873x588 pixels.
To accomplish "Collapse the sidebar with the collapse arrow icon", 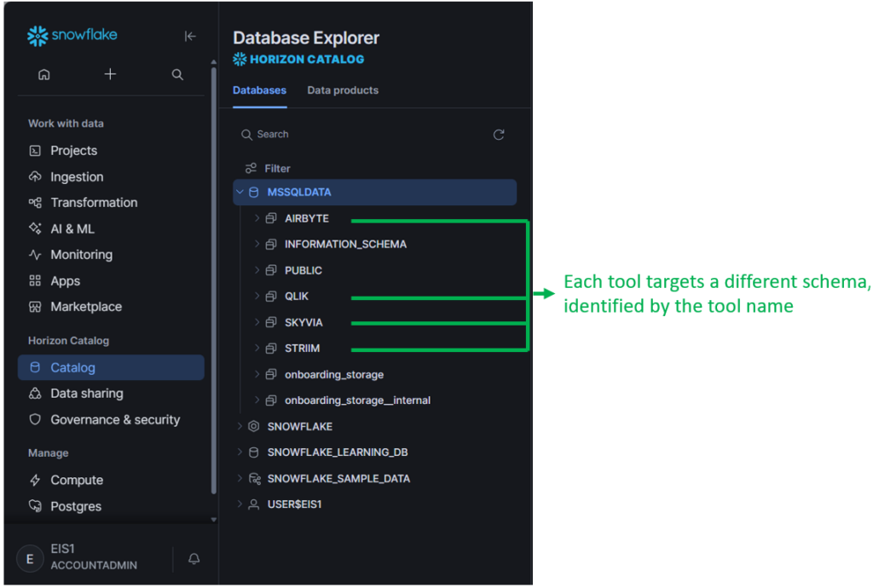I will [x=190, y=36].
